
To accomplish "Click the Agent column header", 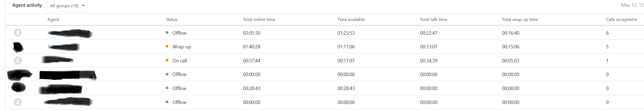I will tap(53, 20).
